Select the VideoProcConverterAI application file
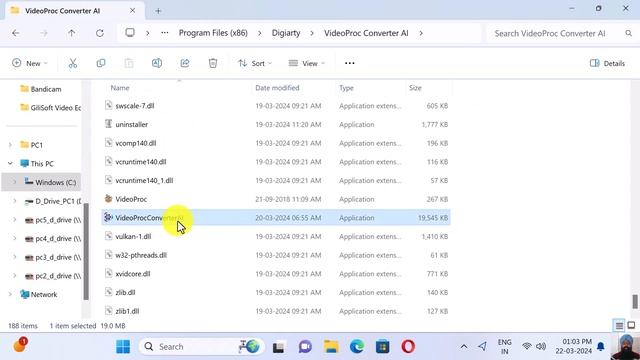 pyautogui.click(x=276, y=218)
